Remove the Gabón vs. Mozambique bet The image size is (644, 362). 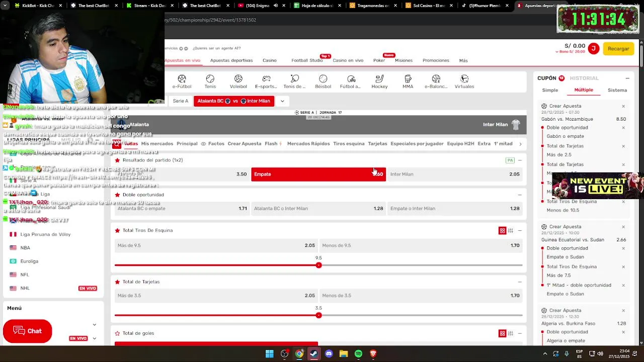click(x=623, y=107)
